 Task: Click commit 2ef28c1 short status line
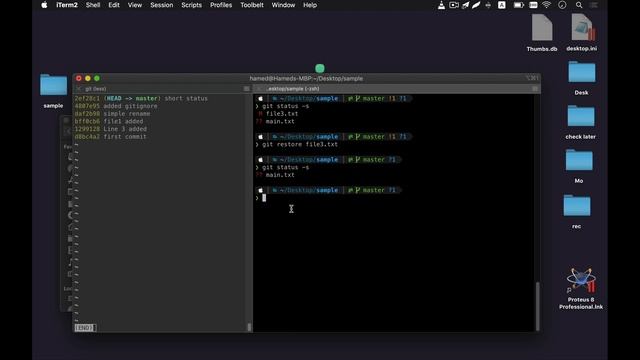point(141,98)
